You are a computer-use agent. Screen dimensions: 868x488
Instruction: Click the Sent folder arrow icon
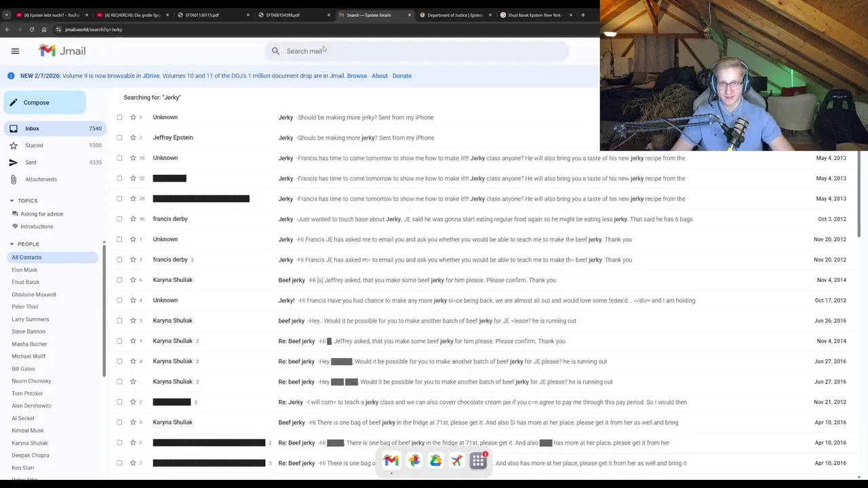(x=13, y=162)
